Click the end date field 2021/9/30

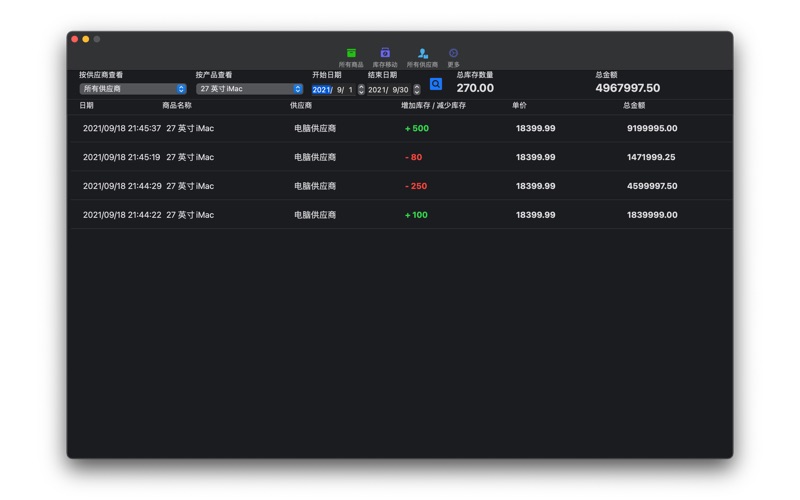coord(389,90)
